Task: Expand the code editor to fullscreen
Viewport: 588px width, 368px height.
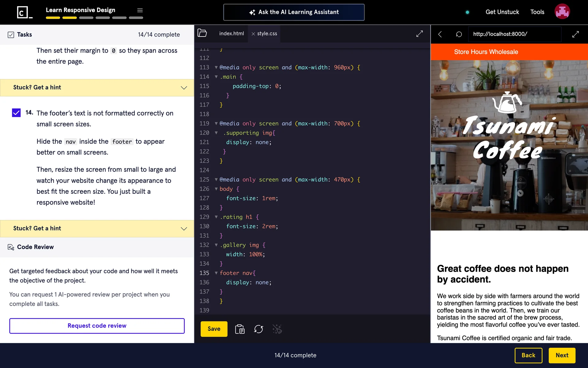Action: click(x=420, y=34)
